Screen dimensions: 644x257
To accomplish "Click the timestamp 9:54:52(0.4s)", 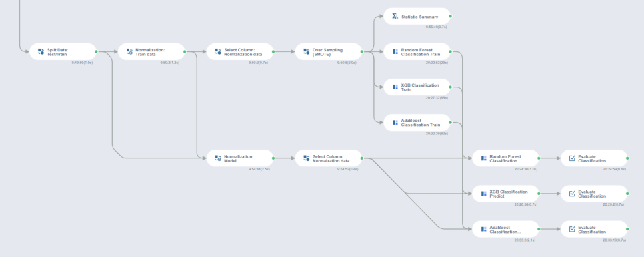I will point(347,169).
